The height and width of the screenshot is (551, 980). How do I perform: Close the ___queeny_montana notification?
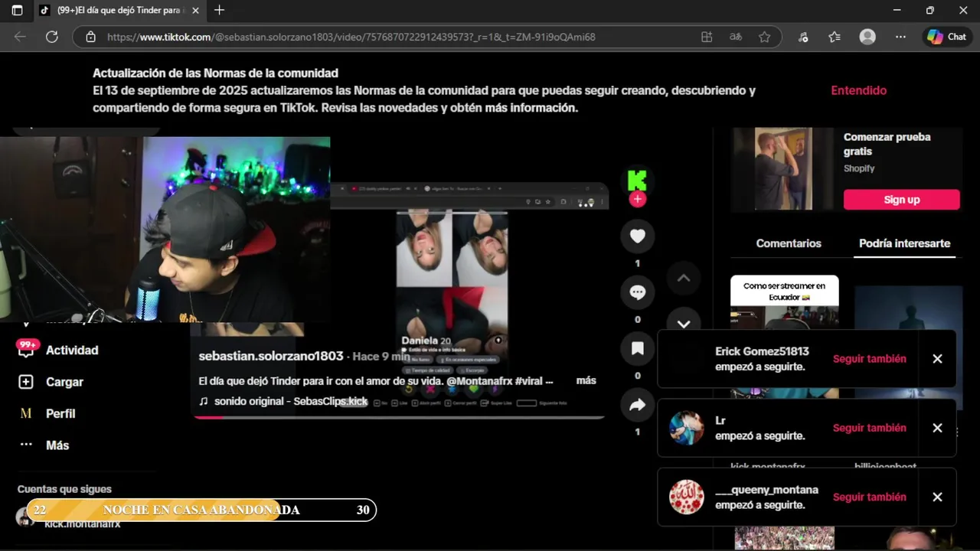click(937, 497)
